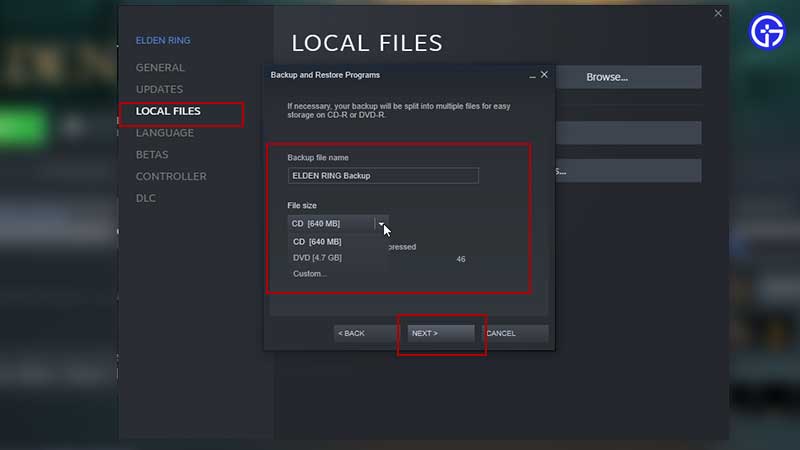Click the Backup and Restore Programs title
This screenshot has width=800, height=450.
(x=325, y=75)
